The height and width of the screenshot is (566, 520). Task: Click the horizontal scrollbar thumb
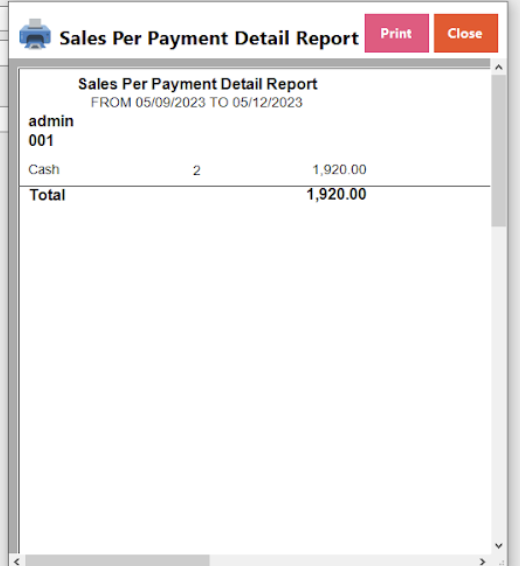tap(117, 561)
